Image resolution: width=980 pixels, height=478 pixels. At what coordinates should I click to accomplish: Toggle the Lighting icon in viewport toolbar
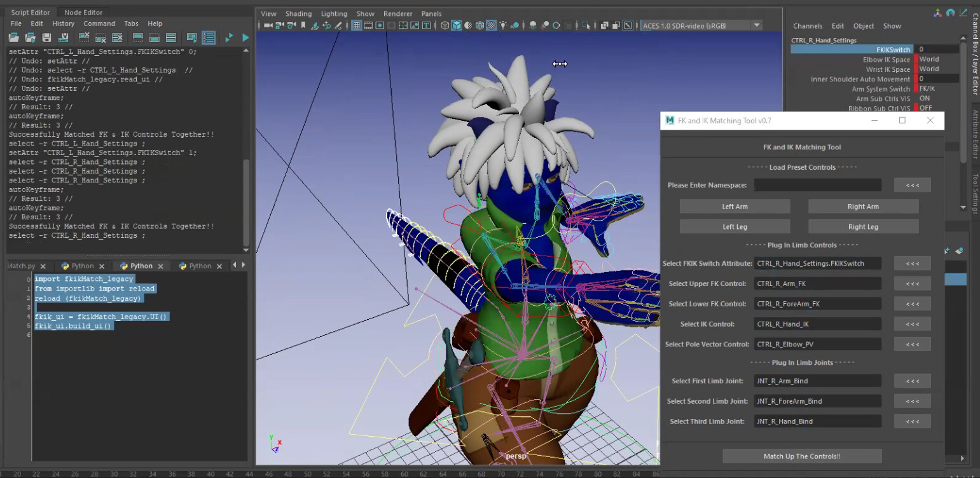point(504,25)
